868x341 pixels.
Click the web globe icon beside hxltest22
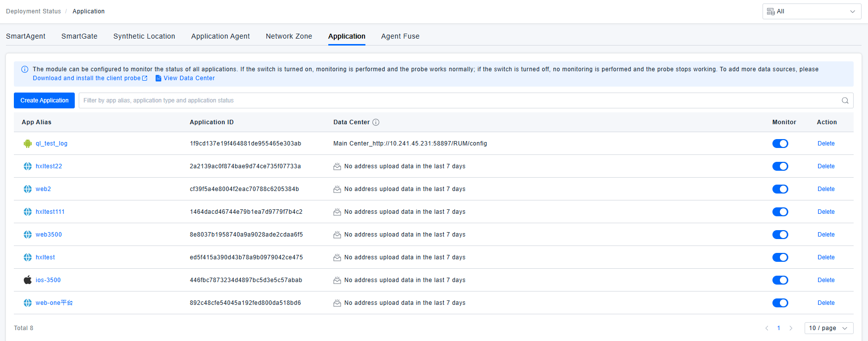click(28, 166)
